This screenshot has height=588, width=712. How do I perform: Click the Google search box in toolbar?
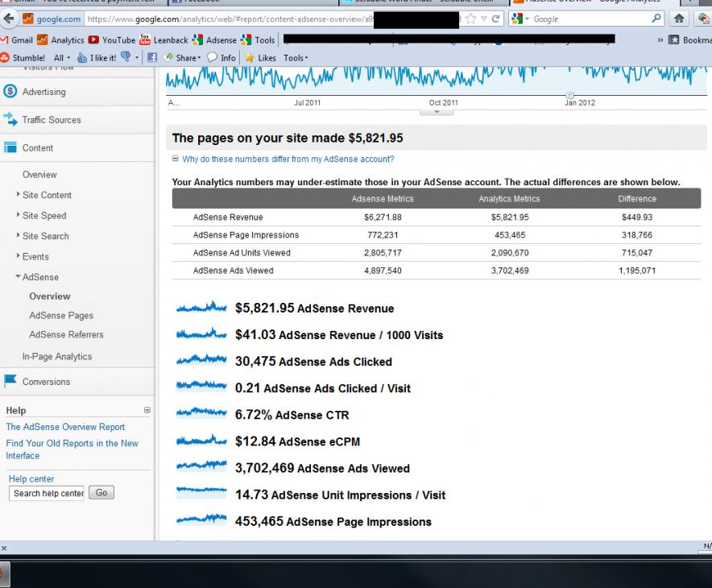[x=590, y=19]
